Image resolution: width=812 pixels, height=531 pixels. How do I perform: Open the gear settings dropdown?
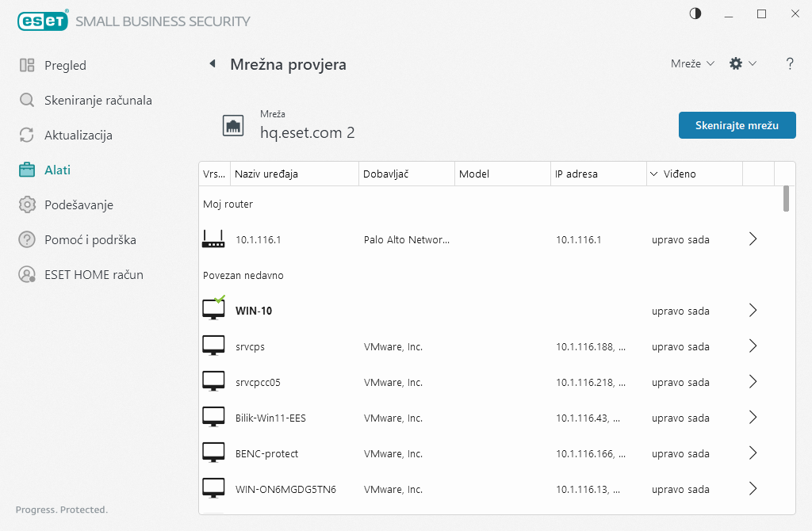tap(743, 64)
